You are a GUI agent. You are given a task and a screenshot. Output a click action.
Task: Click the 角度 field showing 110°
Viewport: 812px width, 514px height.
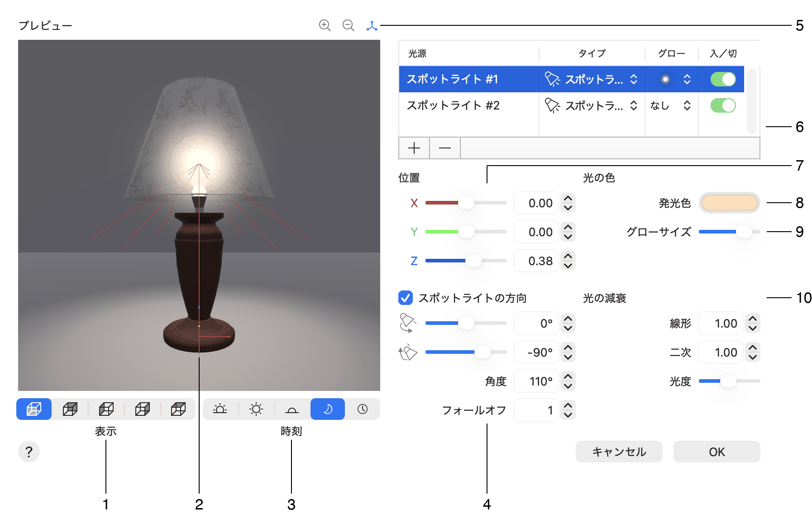click(x=536, y=381)
